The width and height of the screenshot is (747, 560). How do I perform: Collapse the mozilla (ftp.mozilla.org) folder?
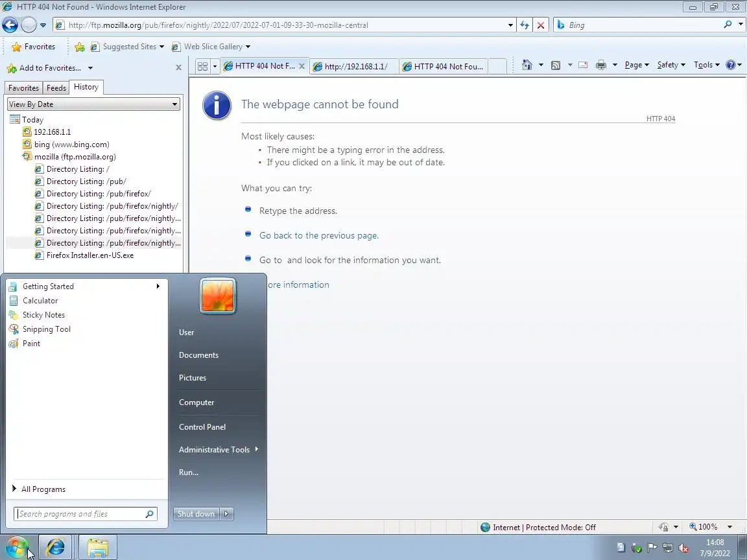(69, 157)
